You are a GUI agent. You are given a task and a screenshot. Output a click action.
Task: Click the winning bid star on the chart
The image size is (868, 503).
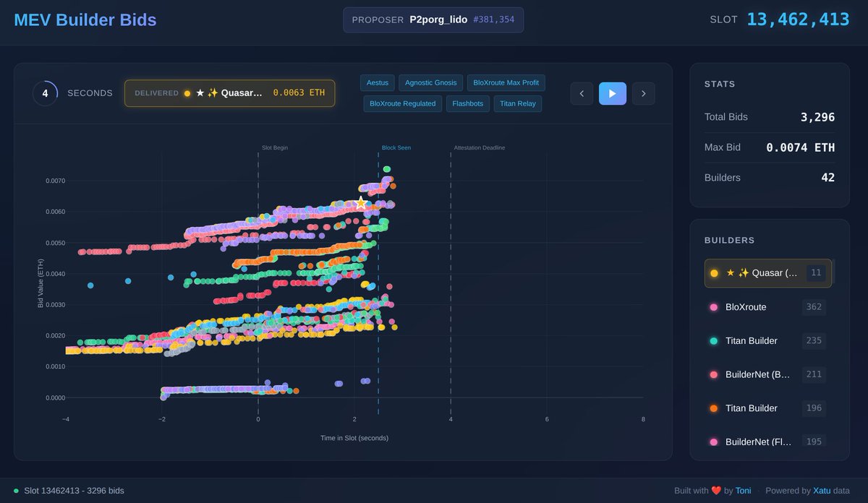[360, 203]
